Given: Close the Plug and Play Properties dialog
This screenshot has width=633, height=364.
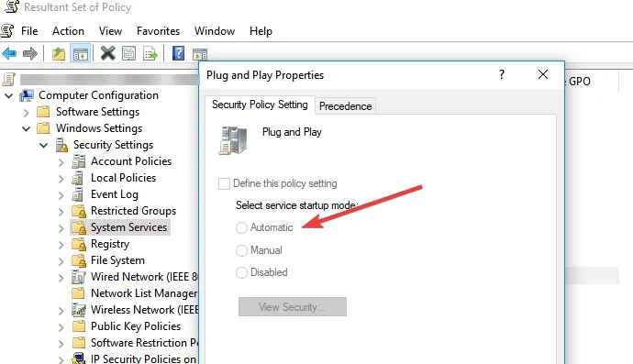Looking at the screenshot, I should (543, 74).
